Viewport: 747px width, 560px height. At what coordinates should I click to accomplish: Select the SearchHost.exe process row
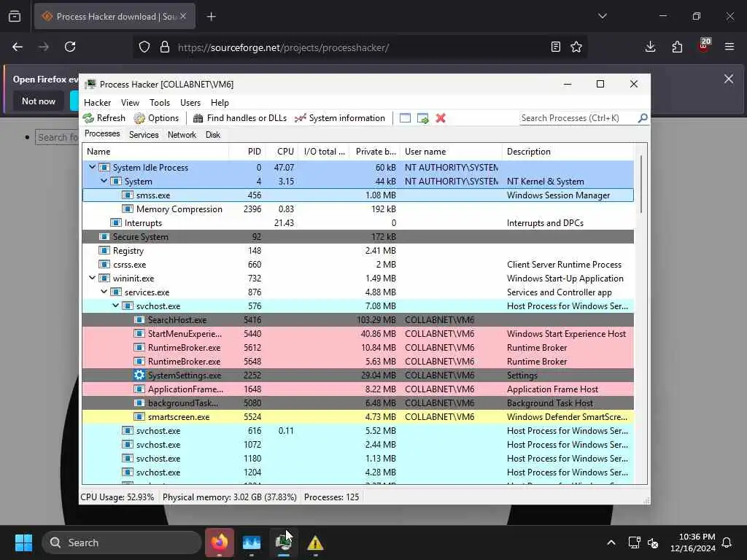[357, 319]
